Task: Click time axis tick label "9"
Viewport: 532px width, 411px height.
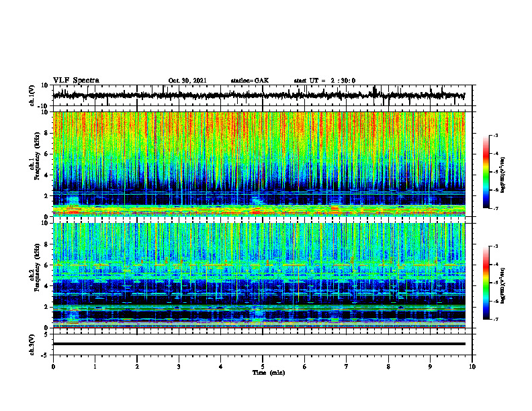Action: click(430, 367)
